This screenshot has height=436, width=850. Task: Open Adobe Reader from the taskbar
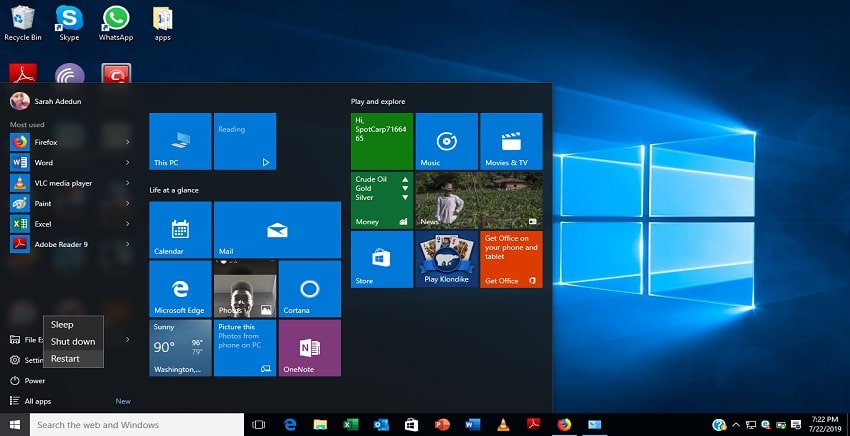(534, 425)
